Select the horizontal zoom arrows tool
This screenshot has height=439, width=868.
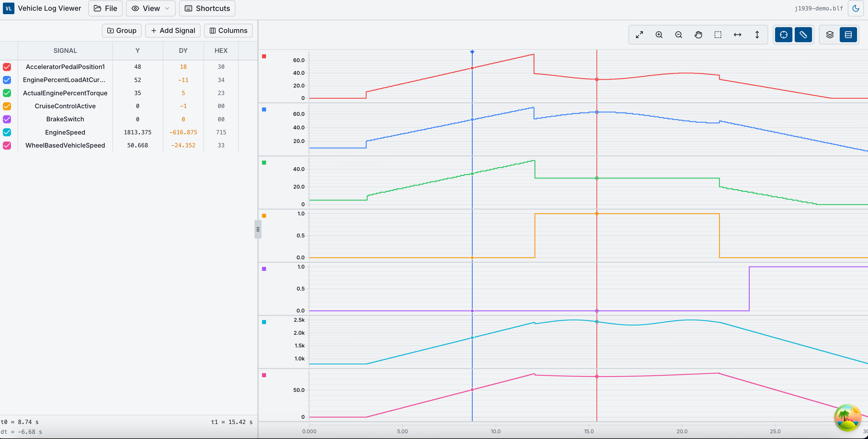tap(737, 35)
